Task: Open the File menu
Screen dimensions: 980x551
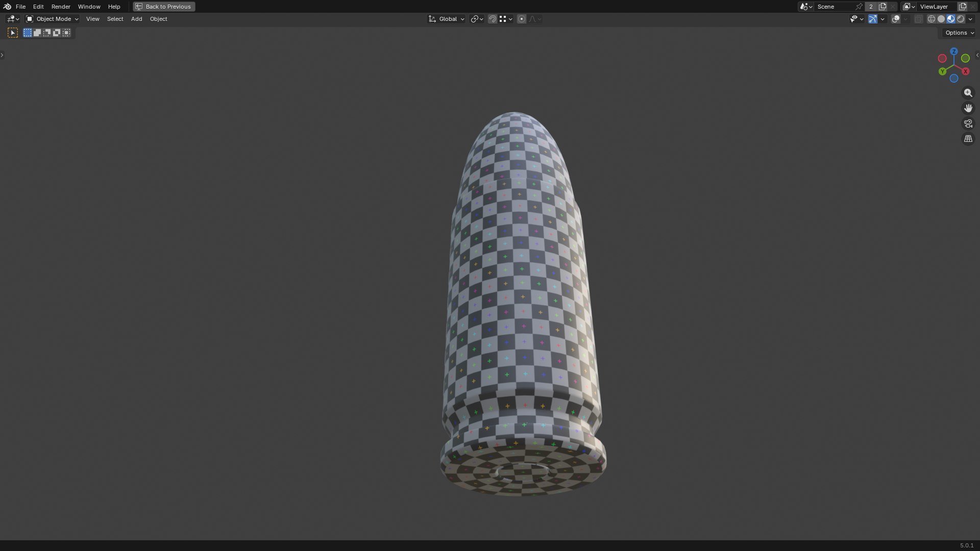Action: click(x=20, y=7)
